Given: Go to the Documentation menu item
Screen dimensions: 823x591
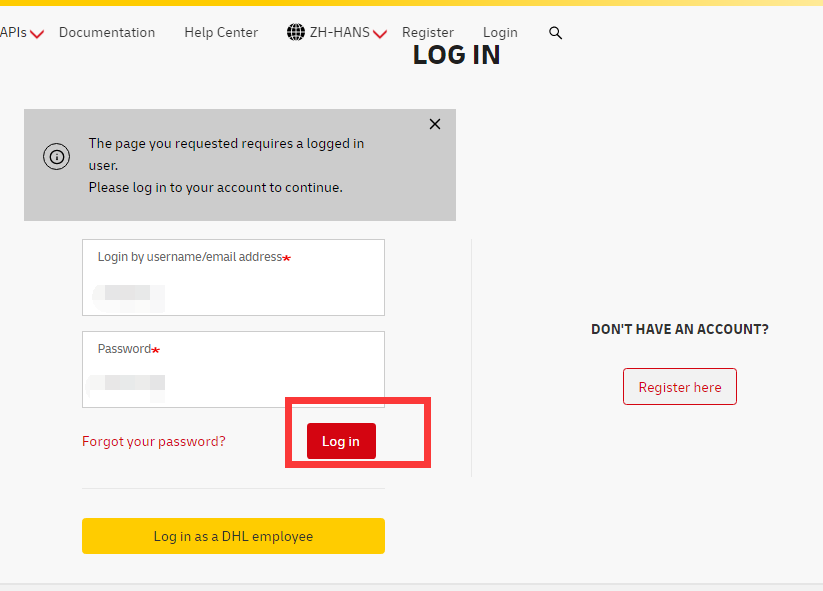Looking at the screenshot, I should pos(107,33).
